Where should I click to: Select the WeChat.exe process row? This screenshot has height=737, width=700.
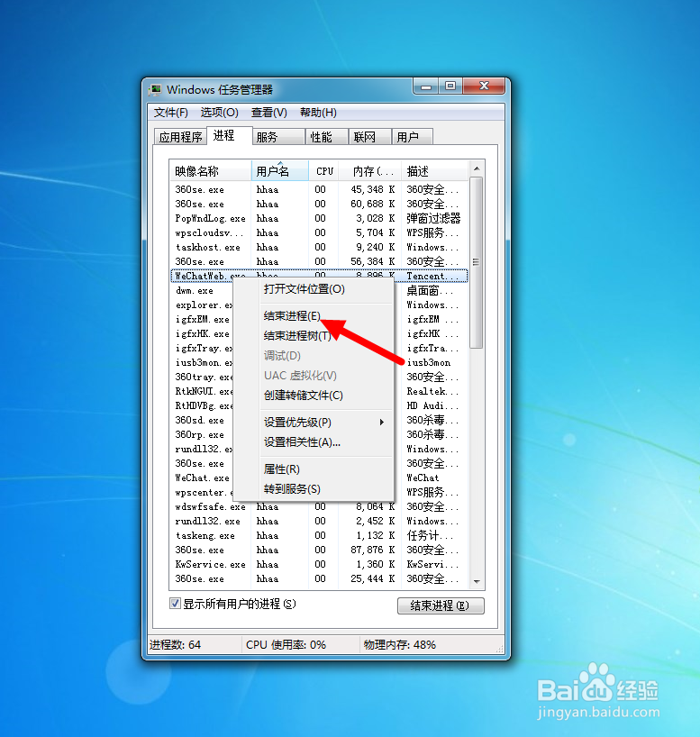click(319, 478)
